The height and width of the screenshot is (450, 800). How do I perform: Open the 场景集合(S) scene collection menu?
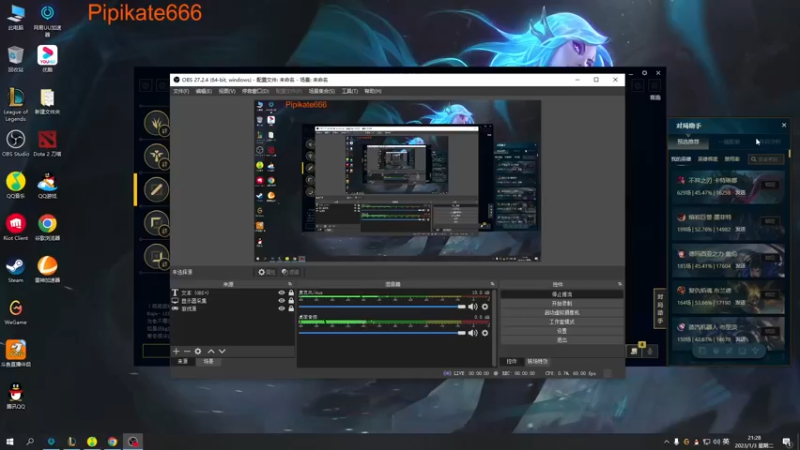321,91
